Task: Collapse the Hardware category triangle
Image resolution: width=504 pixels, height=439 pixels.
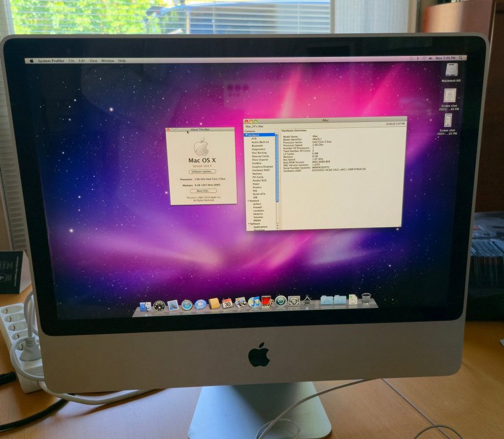Action: pos(247,135)
